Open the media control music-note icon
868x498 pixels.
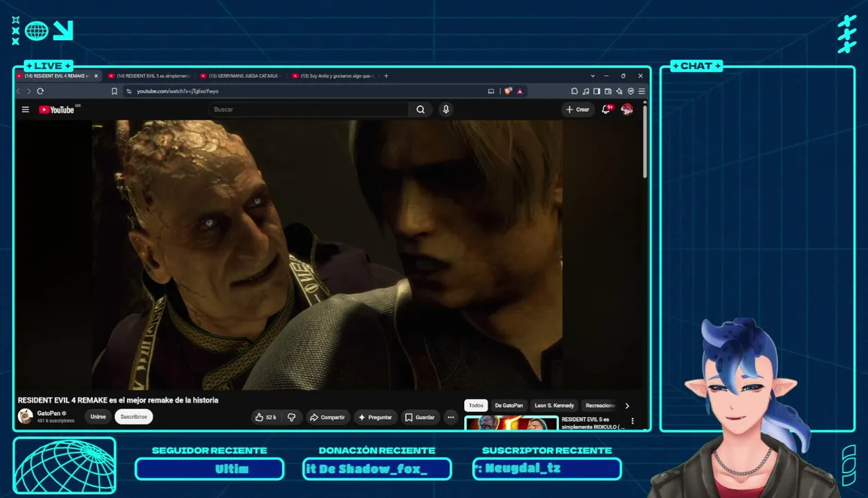click(x=586, y=91)
